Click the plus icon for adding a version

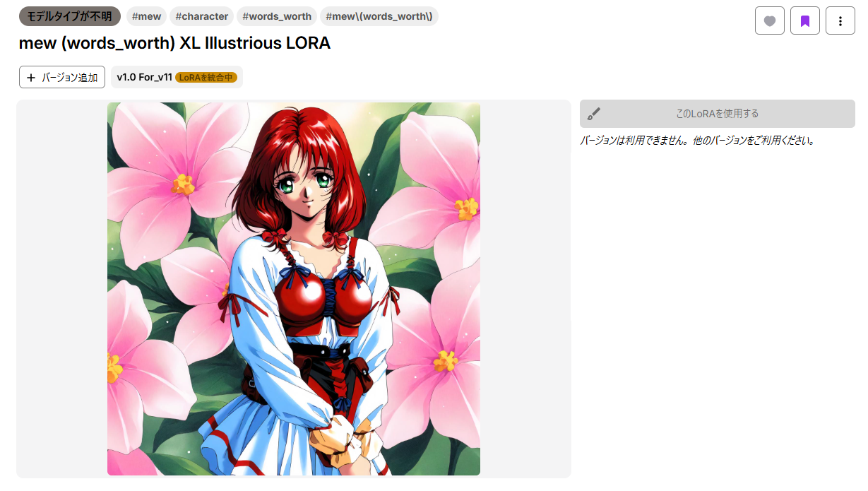coord(31,78)
